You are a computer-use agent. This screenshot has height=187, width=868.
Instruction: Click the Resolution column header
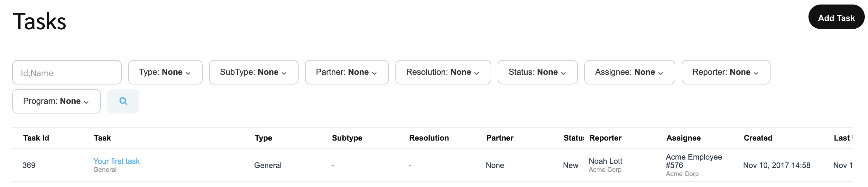click(429, 138)
